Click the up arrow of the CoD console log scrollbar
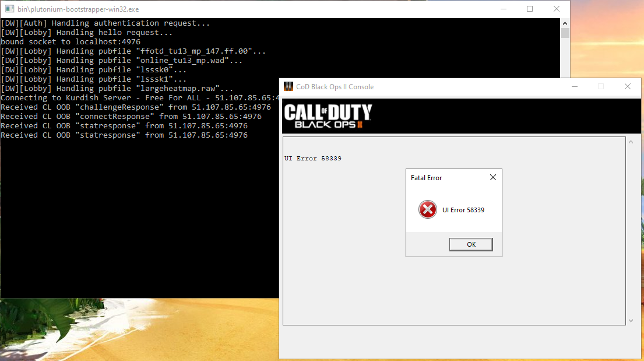 pyautogui.click(x=631, y=142)
